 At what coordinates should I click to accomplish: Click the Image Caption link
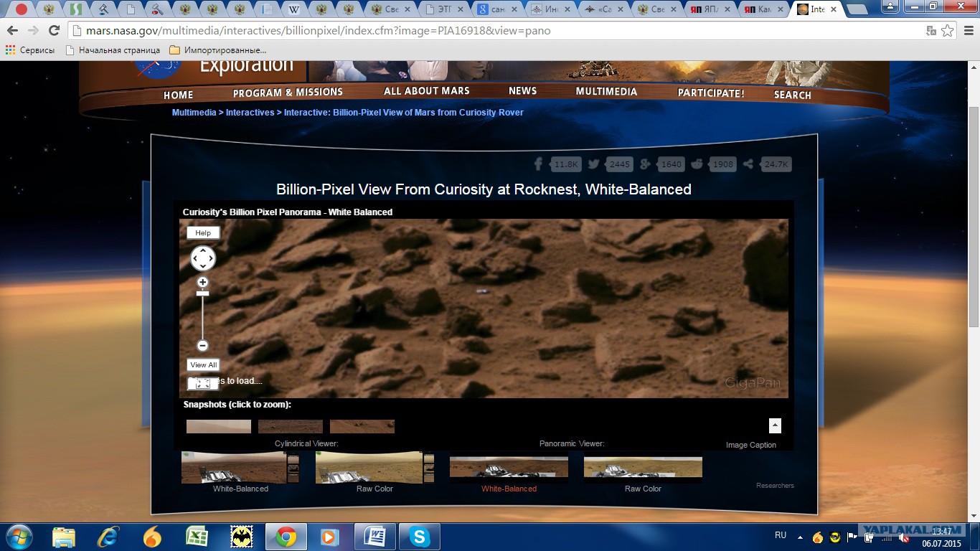(x=751, y=445)
